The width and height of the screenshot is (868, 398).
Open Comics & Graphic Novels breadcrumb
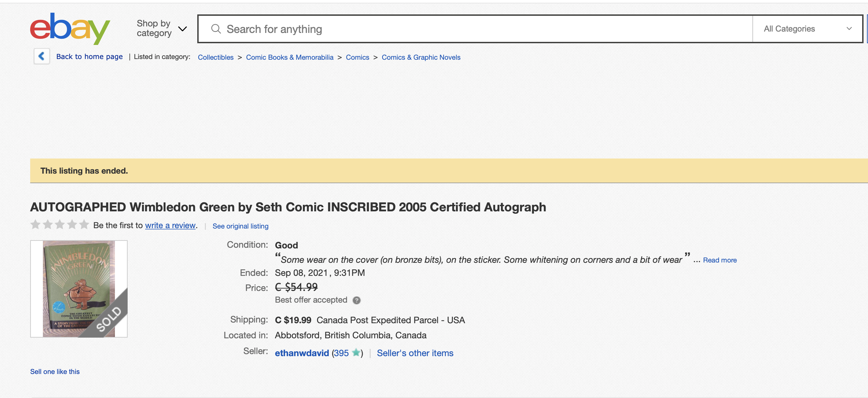421,57
